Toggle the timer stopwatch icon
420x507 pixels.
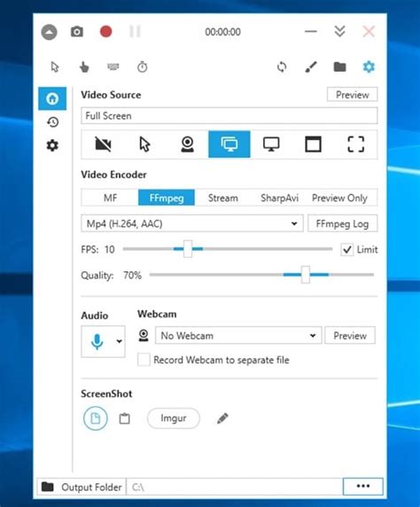tap(143, 67)
